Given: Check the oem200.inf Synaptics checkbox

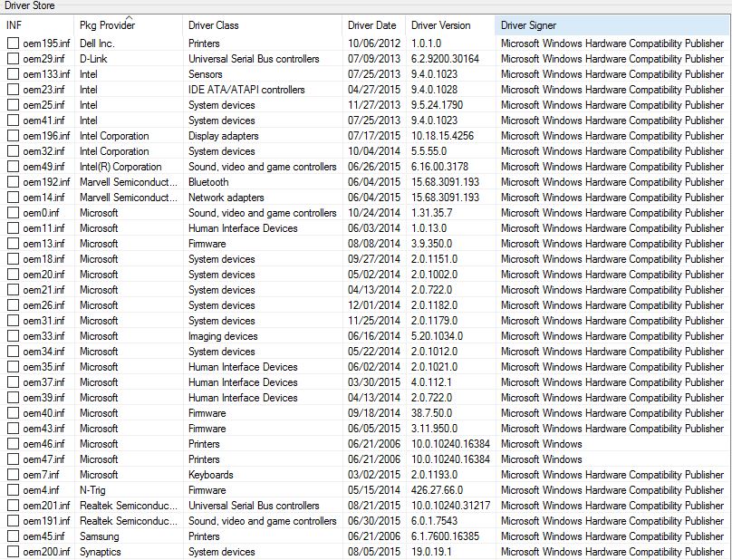Looking at the screenshot, I should [13, 552].
